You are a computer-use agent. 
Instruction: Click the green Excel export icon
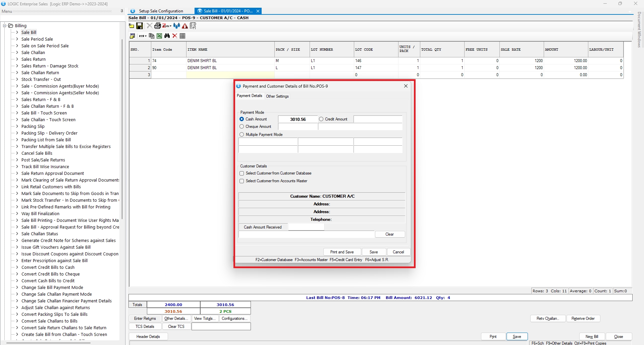click(x=159, y=36)
